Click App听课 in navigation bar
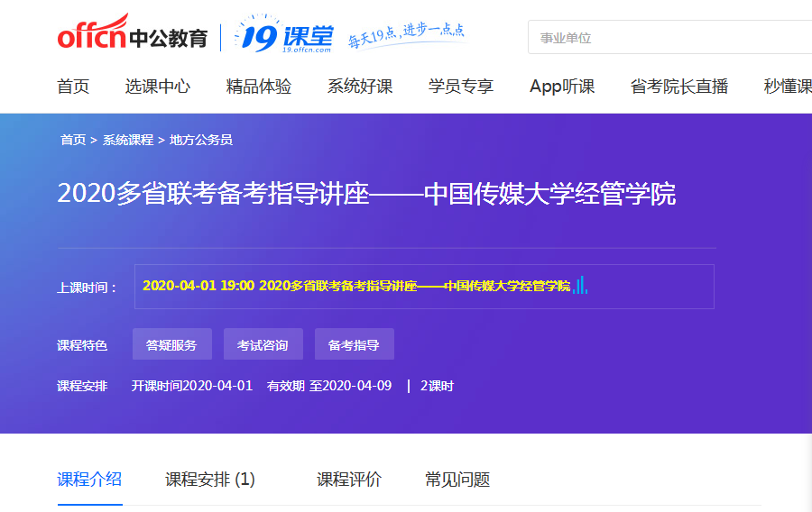Viewport: 812px width, 512px height. pyautogui.click(x=562, y=87)
